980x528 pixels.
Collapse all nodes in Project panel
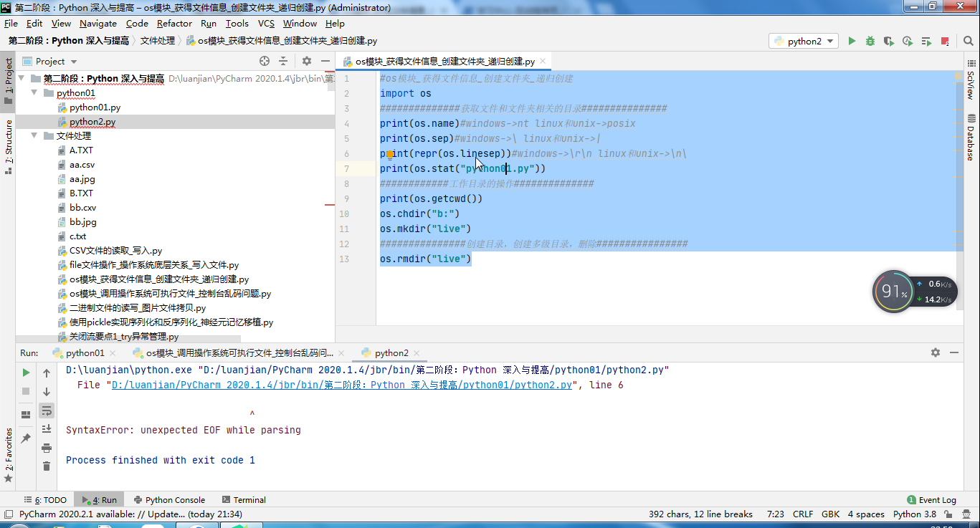pyautogui.click(x=284, y=62)
